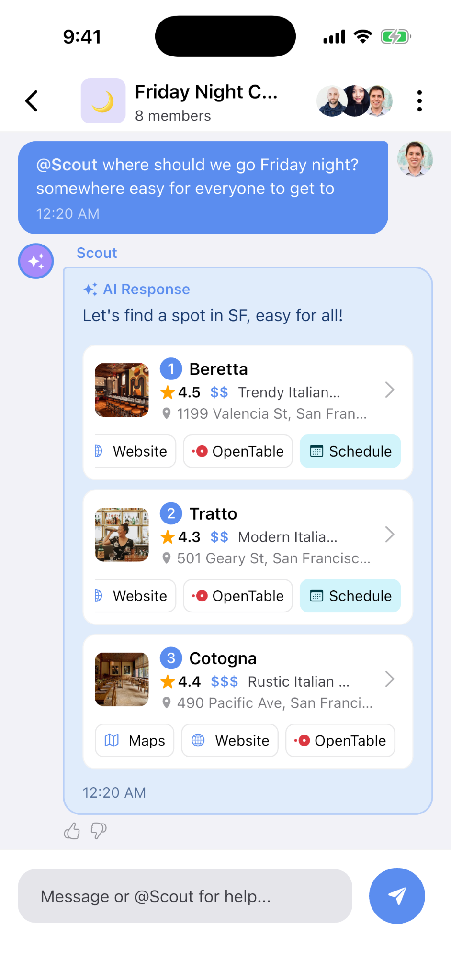Expand details for Tratto restaurant
The width and height of the screenshot is (451, 980).
[x=390, y=535]
